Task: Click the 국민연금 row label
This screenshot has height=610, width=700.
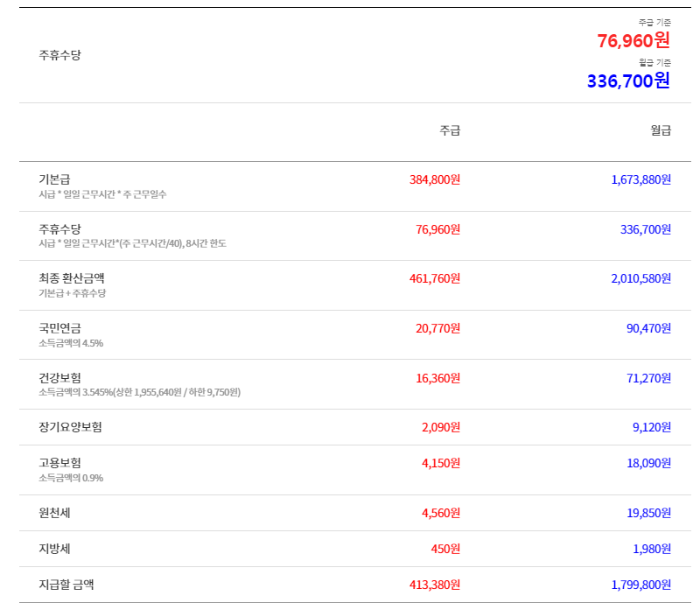Action: coord(59,328)
